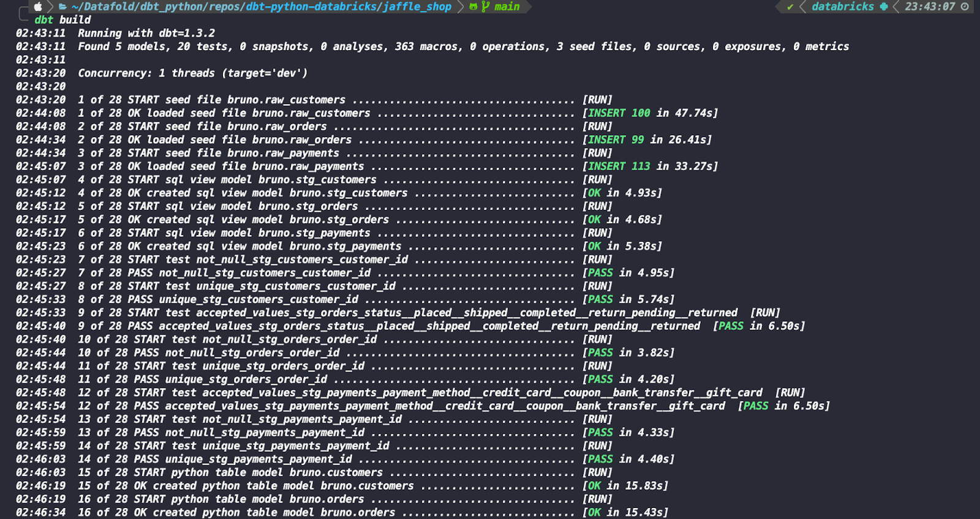Image resolution: width=980 pixels, height=519 pixels.
Task: Click 'START python table model bruno.customers'
Action: [258, 472]
